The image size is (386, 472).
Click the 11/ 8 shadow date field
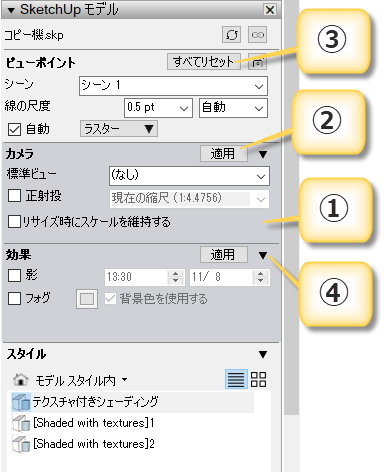[221, 277]
